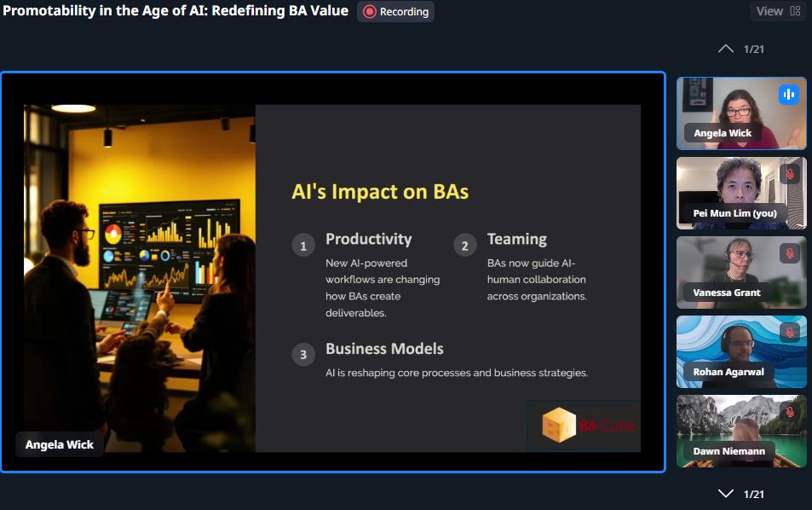Open the View layout menu
812x510 pixels.
778,11
